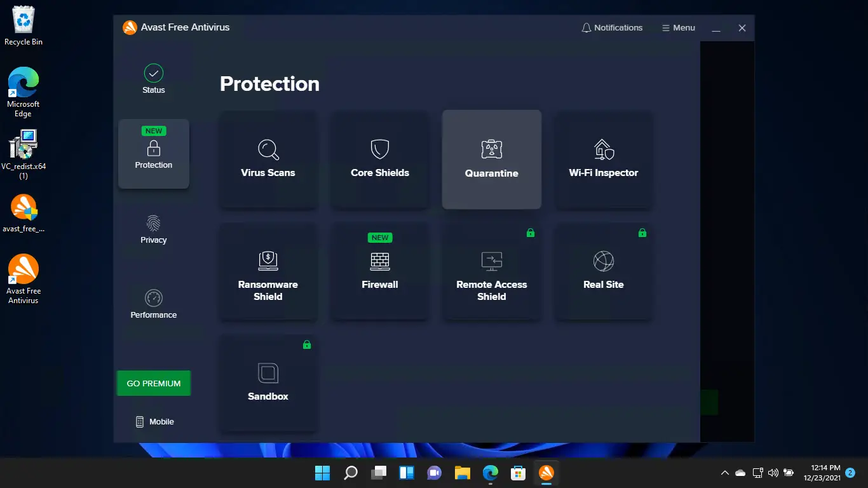This screenshot has width=868, height=488.
Task: Click Avast icon on taskbar
Action: (546, 473)
